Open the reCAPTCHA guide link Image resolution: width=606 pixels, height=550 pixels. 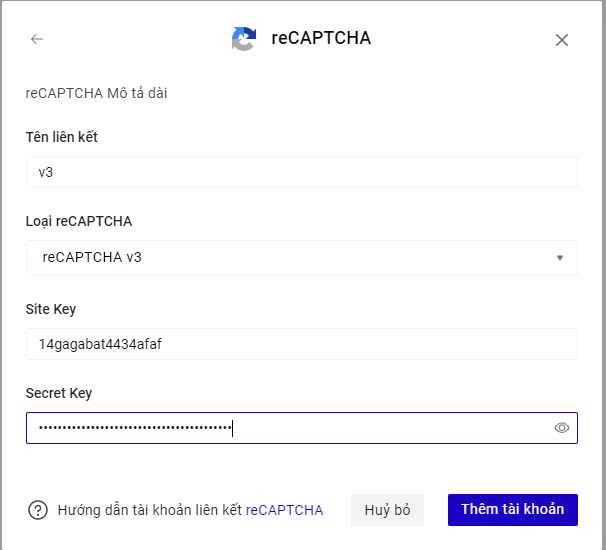tap(284, 510)
